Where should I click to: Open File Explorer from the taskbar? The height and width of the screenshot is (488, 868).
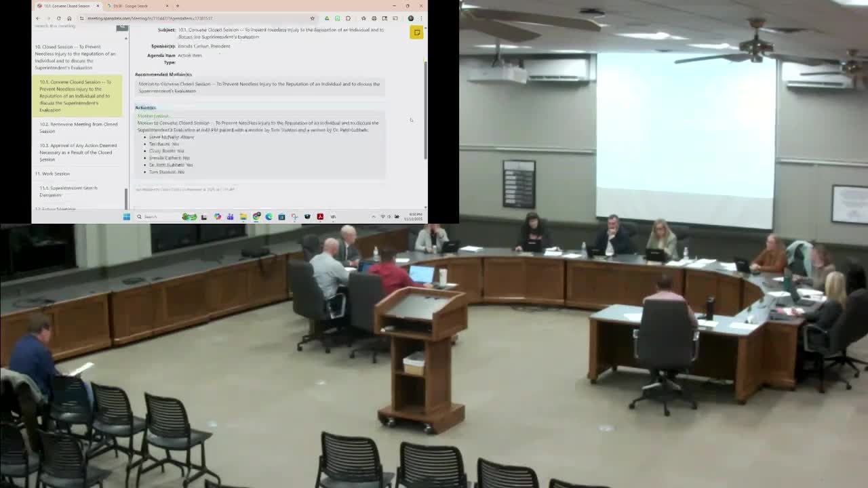click(x=243, y=216)
